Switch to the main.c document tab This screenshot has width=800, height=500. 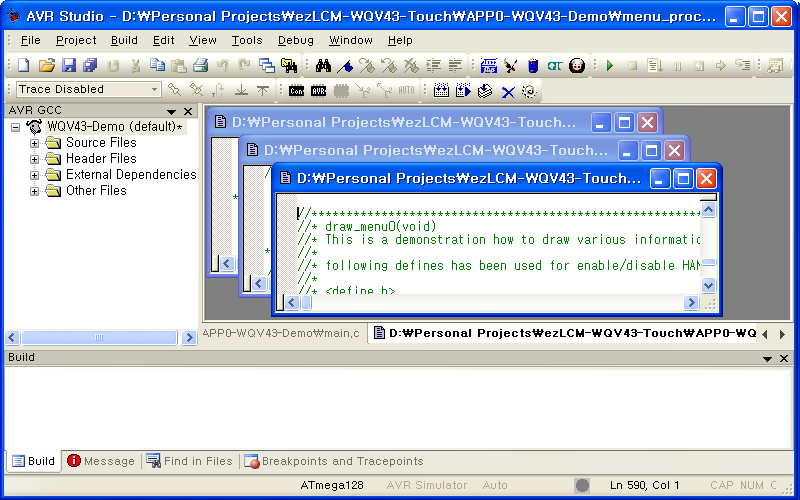click(x=282, y=334)
